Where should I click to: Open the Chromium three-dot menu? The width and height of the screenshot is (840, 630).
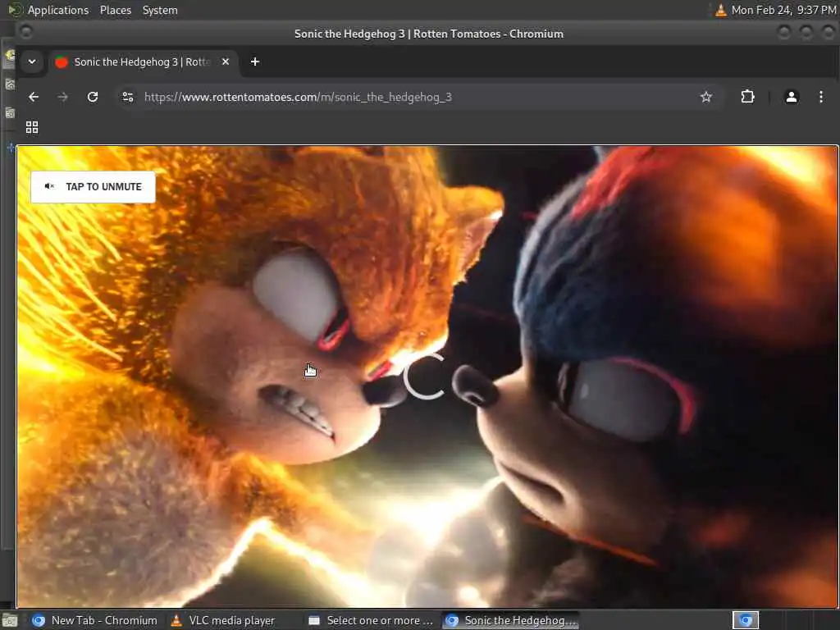[x=820, y=97]
